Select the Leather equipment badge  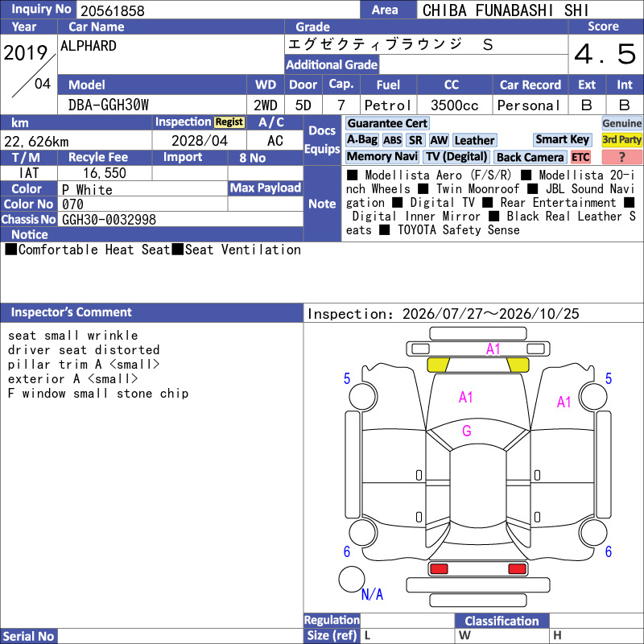474,140
